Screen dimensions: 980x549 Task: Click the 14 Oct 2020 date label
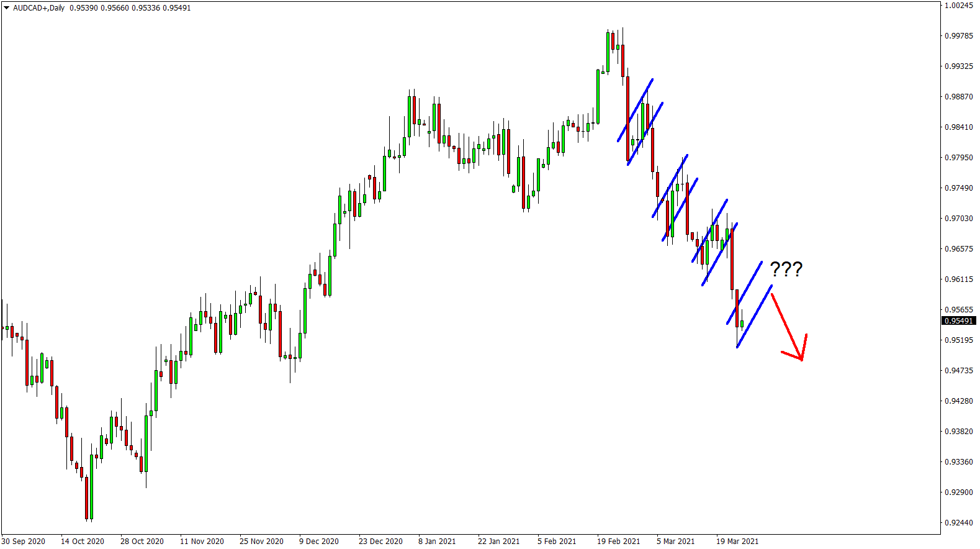pyautogui.click(x=83, y=542)
